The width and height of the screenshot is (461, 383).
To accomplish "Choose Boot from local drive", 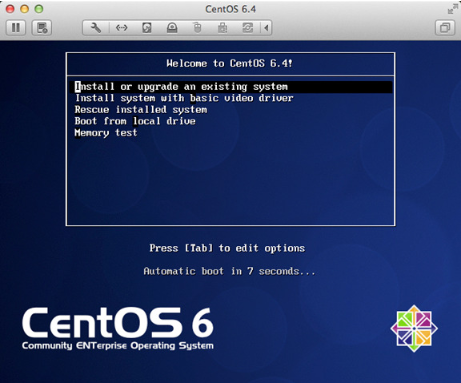I will [x=135, y=121].
